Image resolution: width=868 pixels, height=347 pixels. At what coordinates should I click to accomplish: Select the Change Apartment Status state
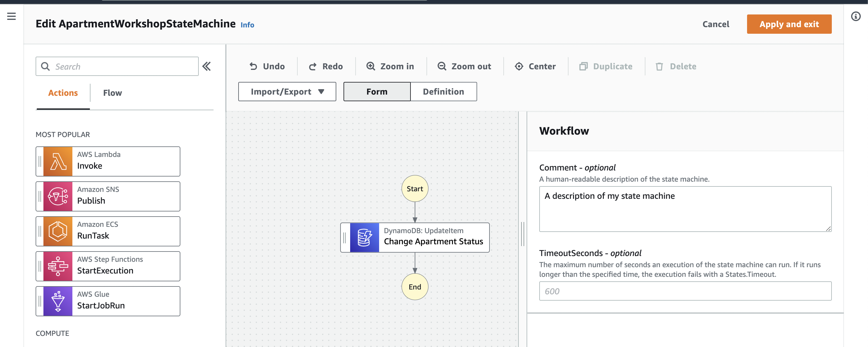(415, 238)
